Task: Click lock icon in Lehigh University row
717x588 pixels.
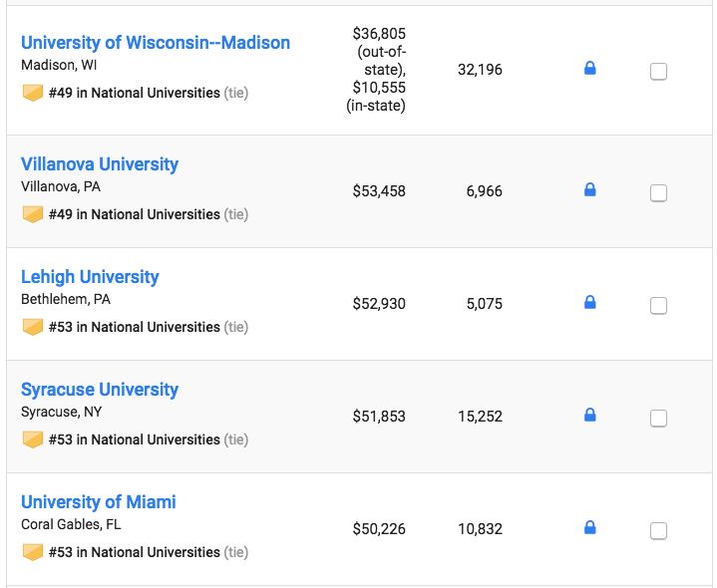Action: [x=589, y=302]
